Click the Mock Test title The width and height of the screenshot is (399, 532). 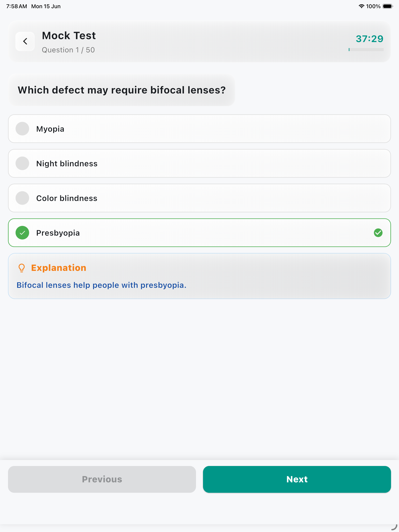69,36
